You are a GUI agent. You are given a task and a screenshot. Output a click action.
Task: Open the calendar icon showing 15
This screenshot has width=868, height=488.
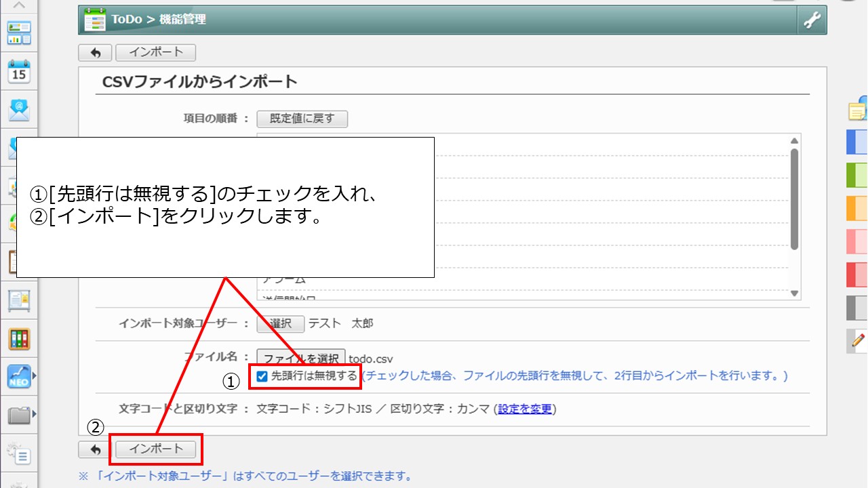pos(19,71)
